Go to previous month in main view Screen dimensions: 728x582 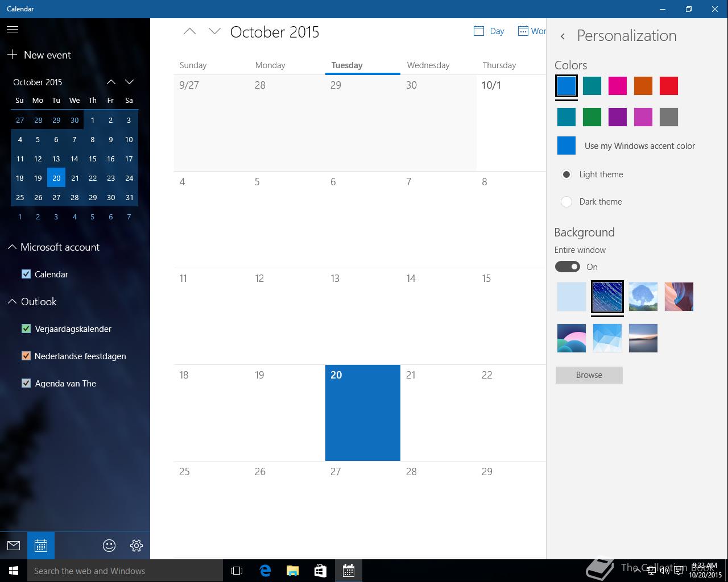pyautogui.click(x=189, y=31)
